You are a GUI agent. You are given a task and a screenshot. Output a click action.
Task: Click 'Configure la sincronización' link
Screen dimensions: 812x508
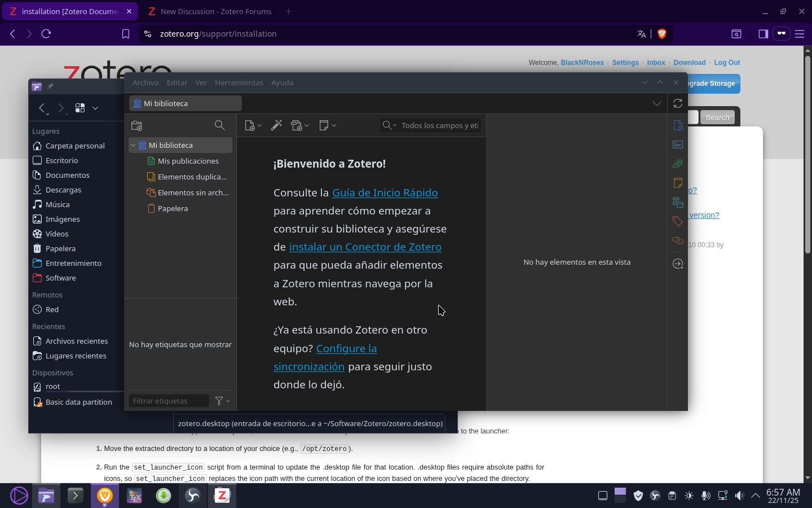(325, 357)
